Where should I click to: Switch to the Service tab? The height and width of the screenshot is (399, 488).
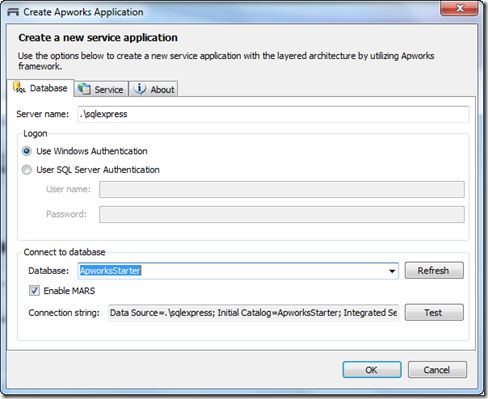click(101, 89)
